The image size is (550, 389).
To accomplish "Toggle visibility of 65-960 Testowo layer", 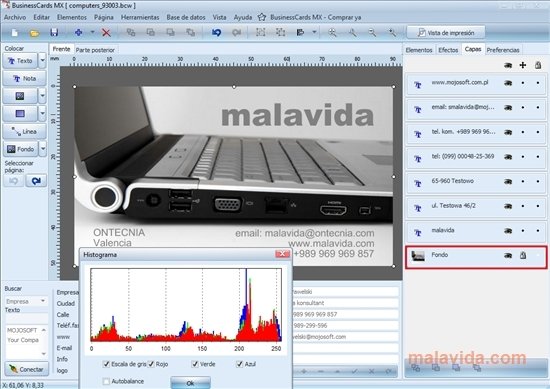I will [508, 181].
